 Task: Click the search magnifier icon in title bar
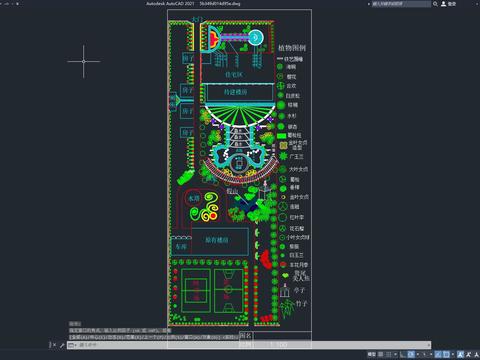435,4
